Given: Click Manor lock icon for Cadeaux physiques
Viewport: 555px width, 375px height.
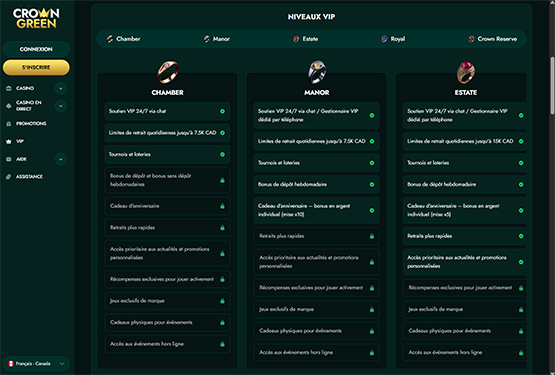Looking at the screenshot, I should click(x=372, y=331).
